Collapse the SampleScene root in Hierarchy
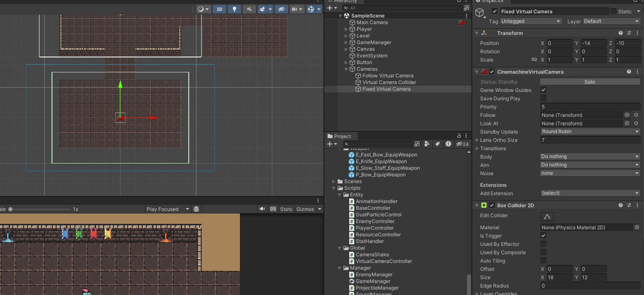The image size is (644, 295). click(x=340, y=16)
